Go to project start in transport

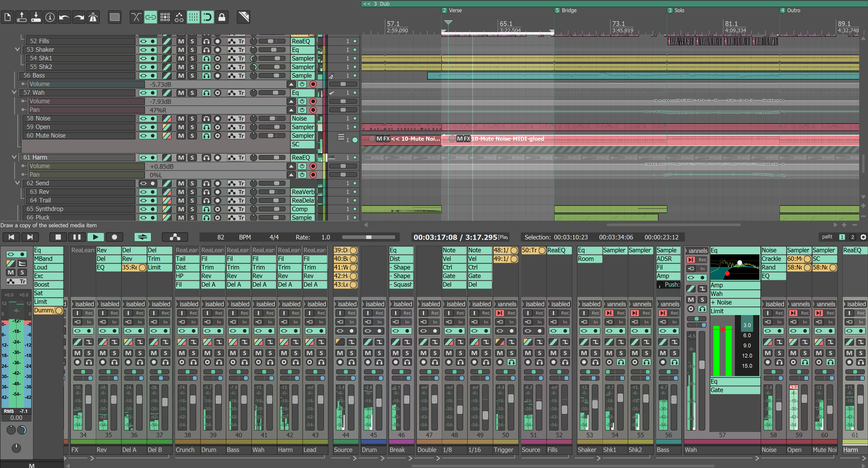click(11, 237)
